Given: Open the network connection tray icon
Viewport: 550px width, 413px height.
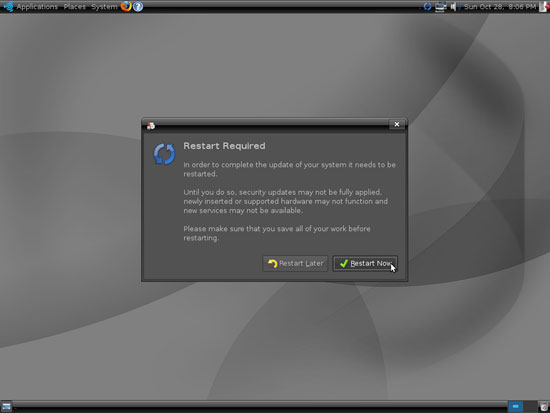Looking at the screenshot, I should pyautogui.click(x=440, y=7).
